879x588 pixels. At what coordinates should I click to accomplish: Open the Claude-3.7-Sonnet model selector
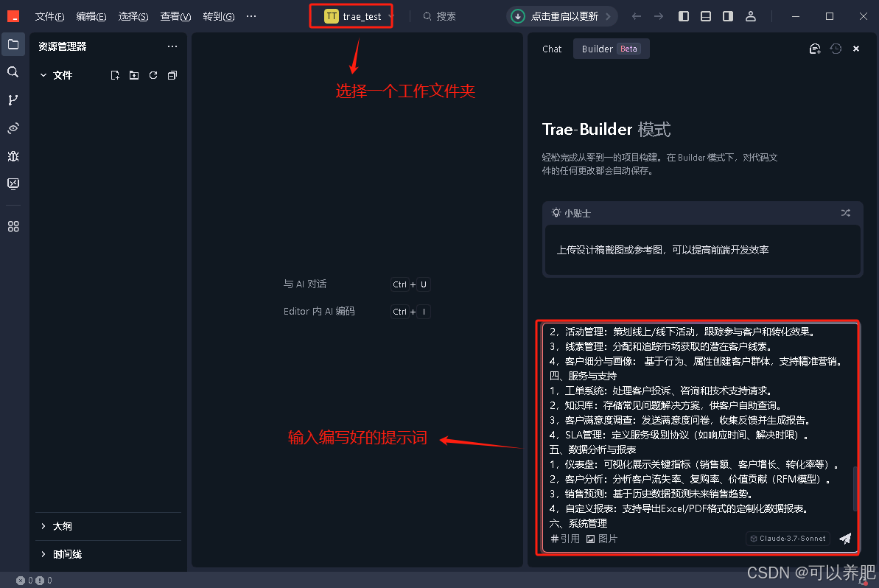click(788, 539)
